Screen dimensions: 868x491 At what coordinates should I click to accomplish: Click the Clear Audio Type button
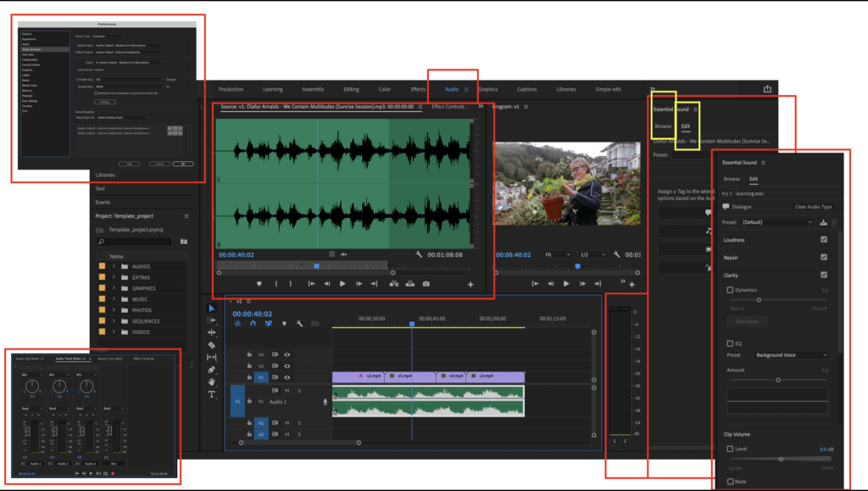813,207
